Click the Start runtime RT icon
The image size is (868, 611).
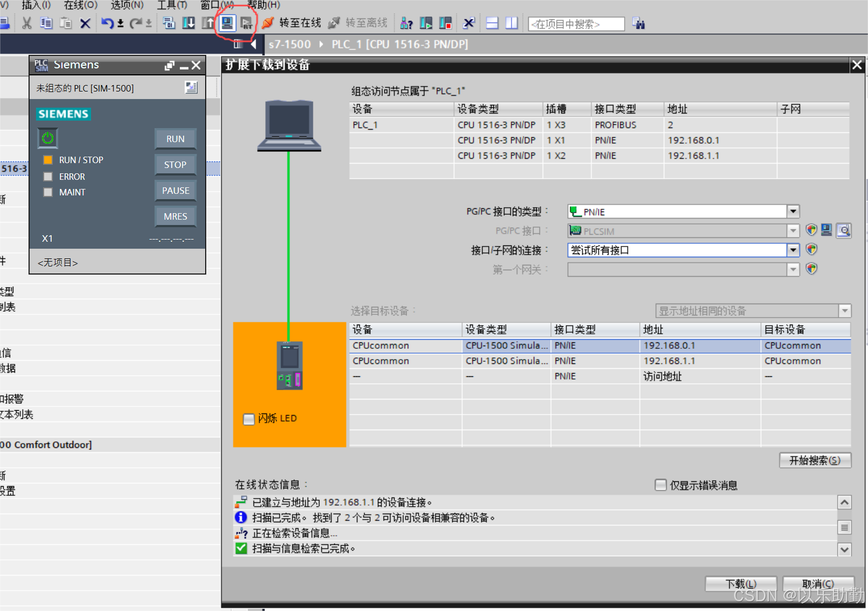tap(246, 23)
